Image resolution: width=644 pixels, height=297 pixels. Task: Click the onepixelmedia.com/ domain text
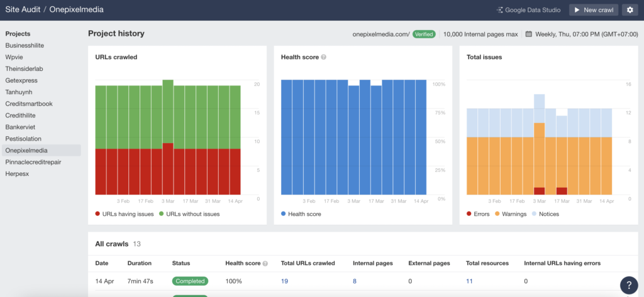(x=381, y=35)
